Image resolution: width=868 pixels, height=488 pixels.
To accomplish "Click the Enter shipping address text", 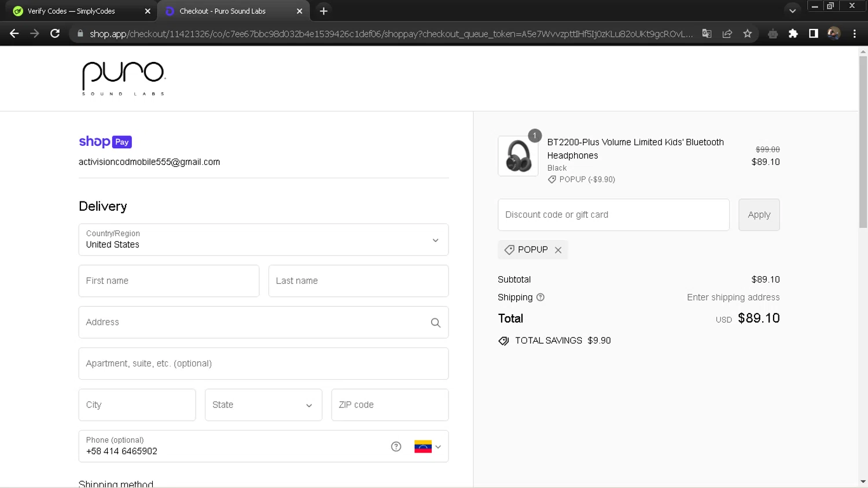I will point(733,297).
